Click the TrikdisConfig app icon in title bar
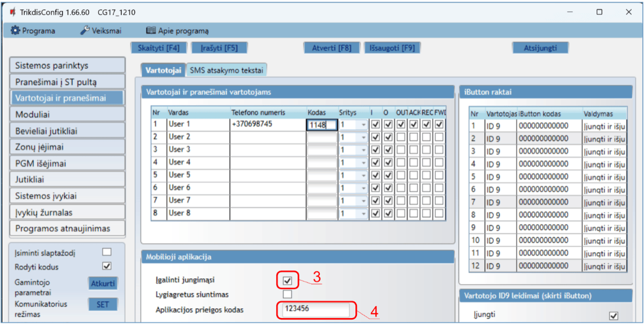The width and height of the screenshot is (644, 325). click(x=12, y=12)
